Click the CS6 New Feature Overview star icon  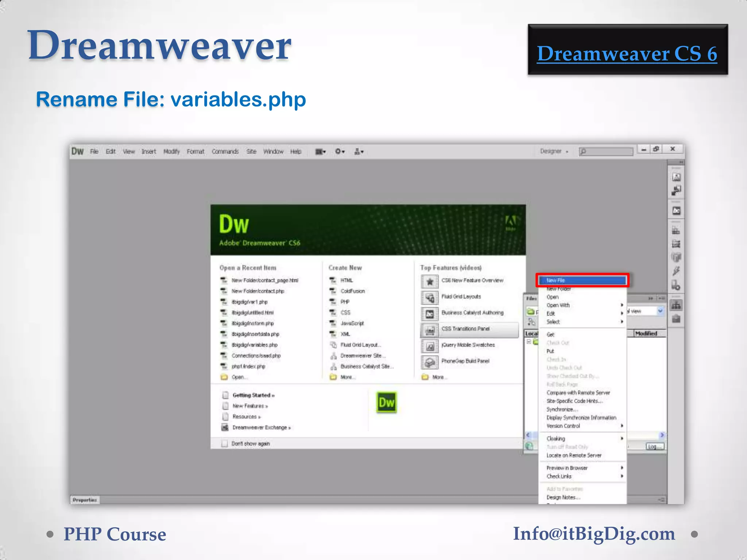430,281
